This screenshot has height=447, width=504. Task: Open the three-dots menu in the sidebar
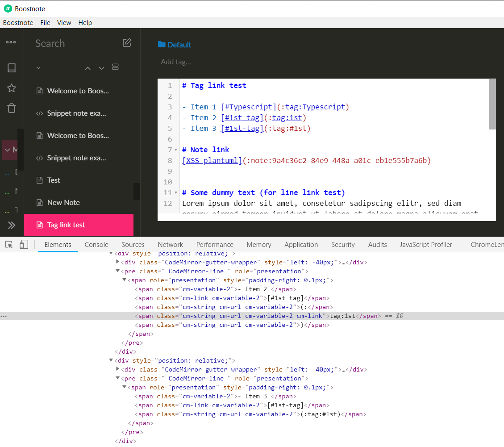click(11, 42)
